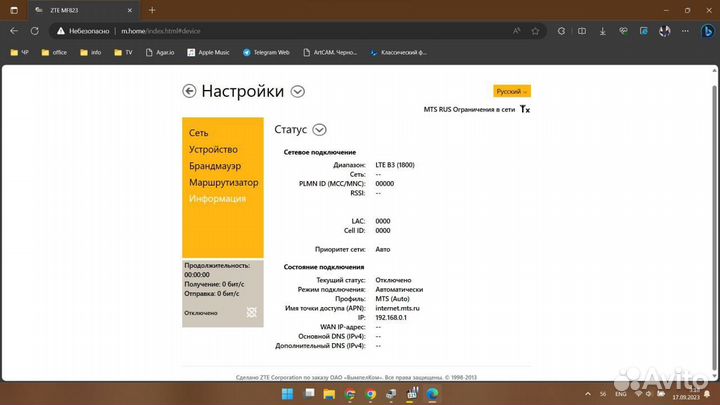
Task: Click the MTS (Auto) profile value
Action: click(x=393, y=299)
